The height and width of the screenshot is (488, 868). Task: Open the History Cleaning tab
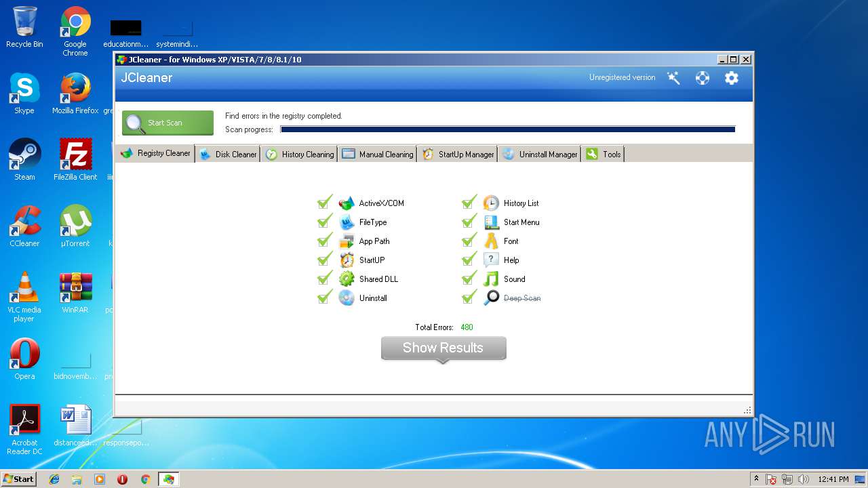click(x=300, y=155)
